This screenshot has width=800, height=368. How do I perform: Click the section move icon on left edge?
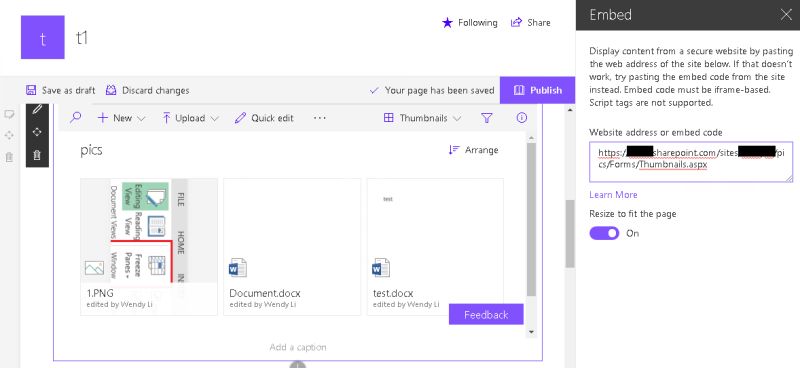[x=9, y=135]
